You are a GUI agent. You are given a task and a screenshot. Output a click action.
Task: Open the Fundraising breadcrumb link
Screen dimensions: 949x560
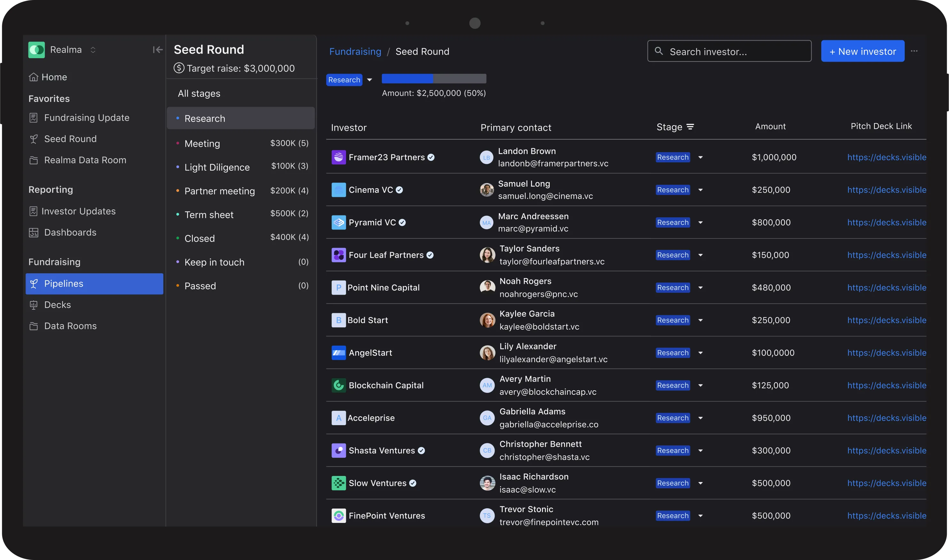[x=355, y=52]
